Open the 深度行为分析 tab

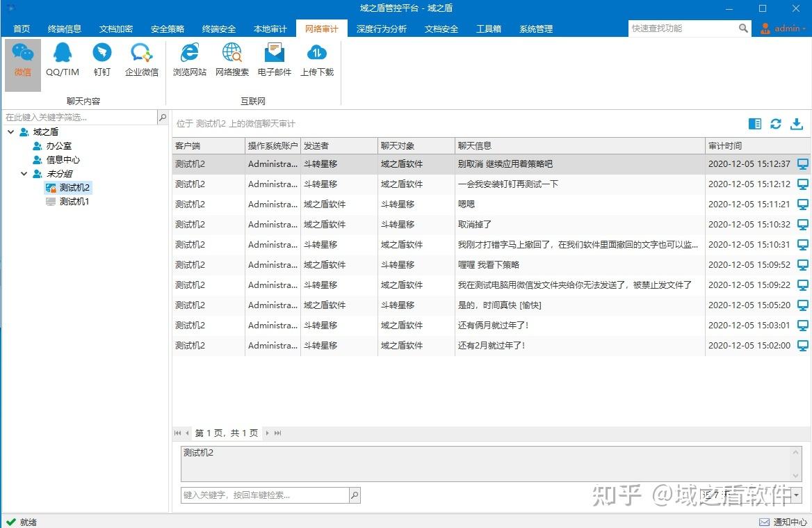coord(381,29)
